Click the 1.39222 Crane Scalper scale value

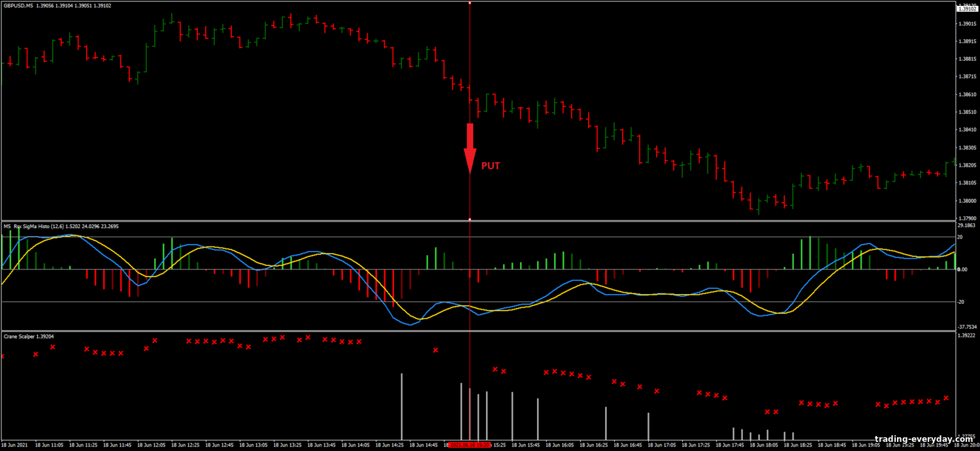click(966, 335)
